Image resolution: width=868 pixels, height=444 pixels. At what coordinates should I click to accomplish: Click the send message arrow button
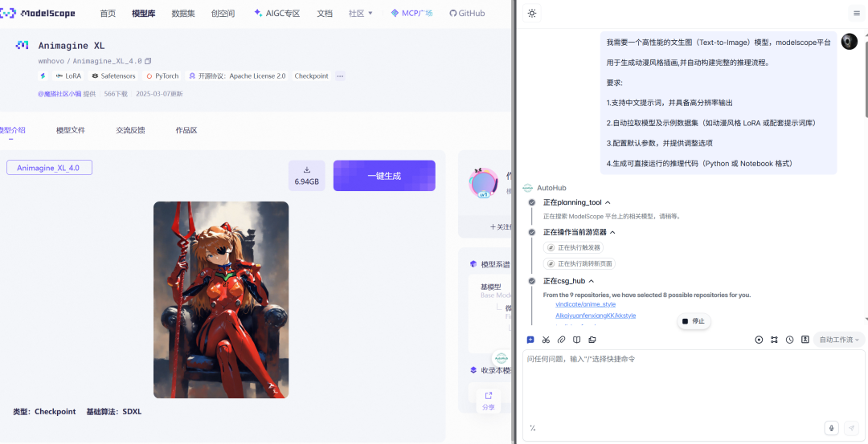point(851,428)
